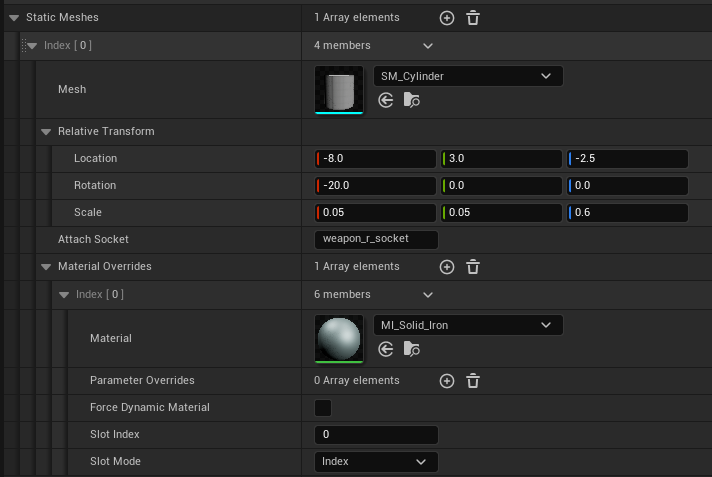
Task: Select the Slot Mode label
Action: [x=115, y=462]
